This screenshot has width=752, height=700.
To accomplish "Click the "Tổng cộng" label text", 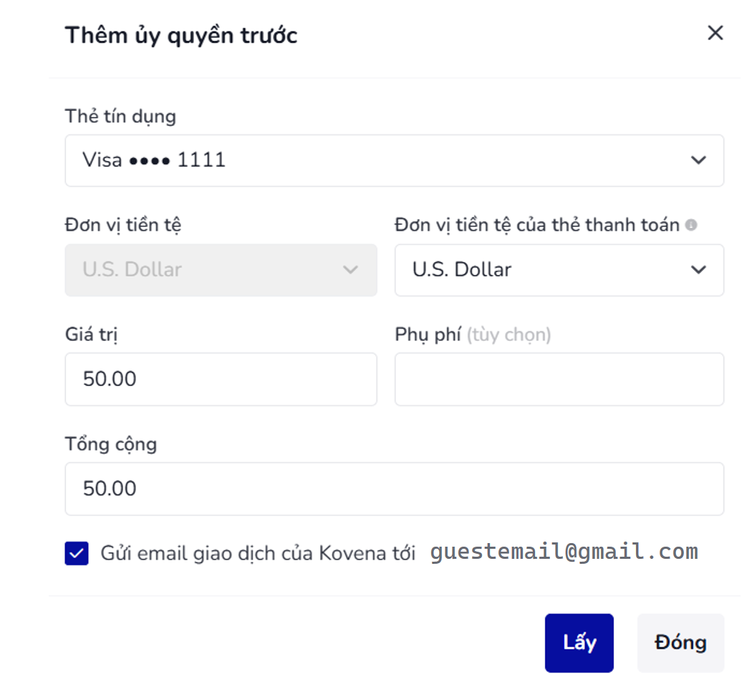I will tap(111, 444).
